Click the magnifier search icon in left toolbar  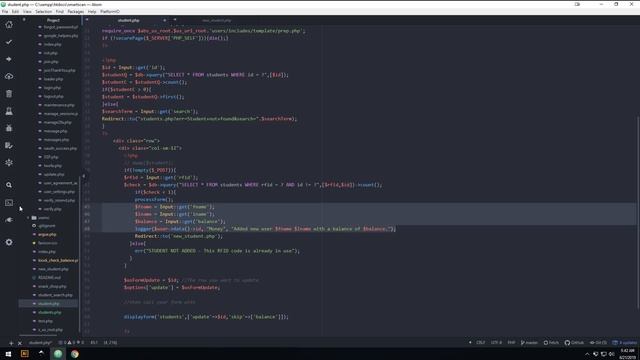9,185
